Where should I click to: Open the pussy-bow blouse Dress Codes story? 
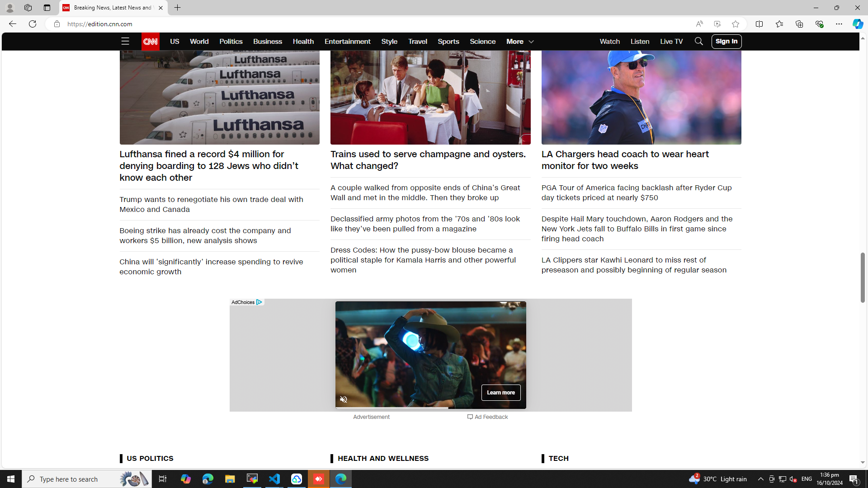coord(423,260)
